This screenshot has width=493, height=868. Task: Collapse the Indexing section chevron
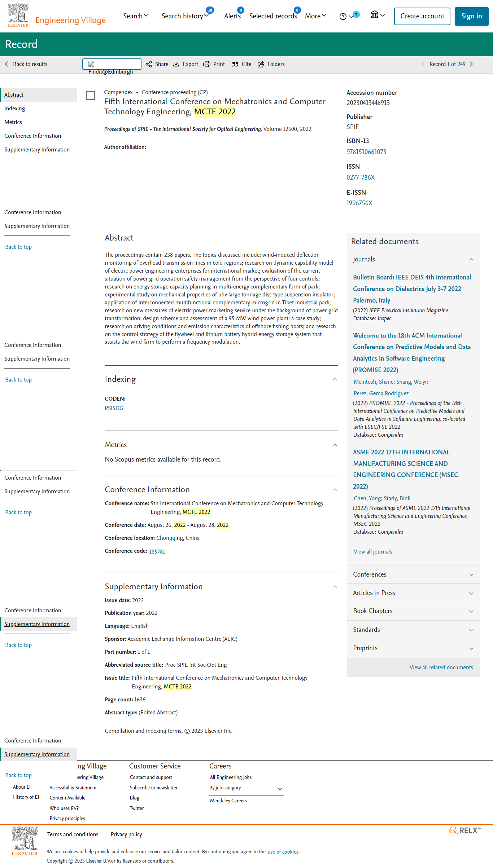pyautogui.click(x=335, y=379)
